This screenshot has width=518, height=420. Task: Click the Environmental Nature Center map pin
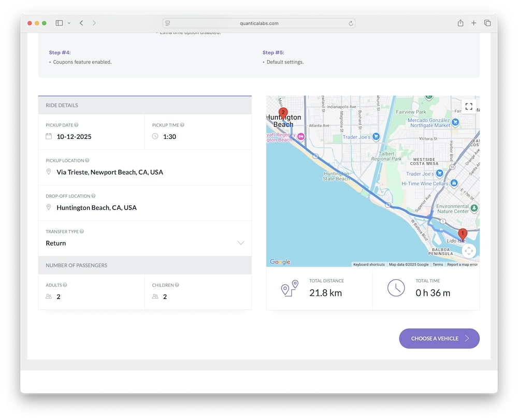[x=474, y=208]
